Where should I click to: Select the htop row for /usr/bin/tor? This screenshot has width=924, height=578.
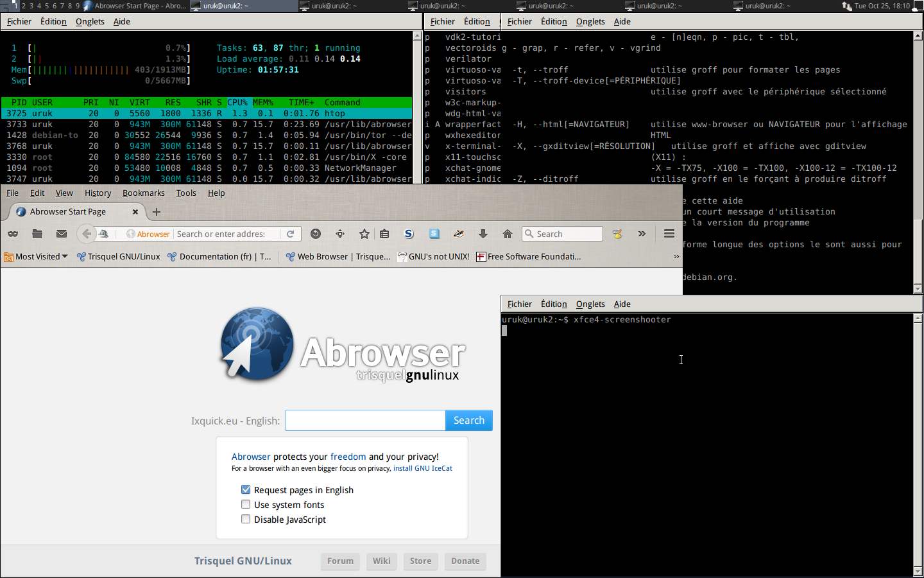(x=207, y=135)
